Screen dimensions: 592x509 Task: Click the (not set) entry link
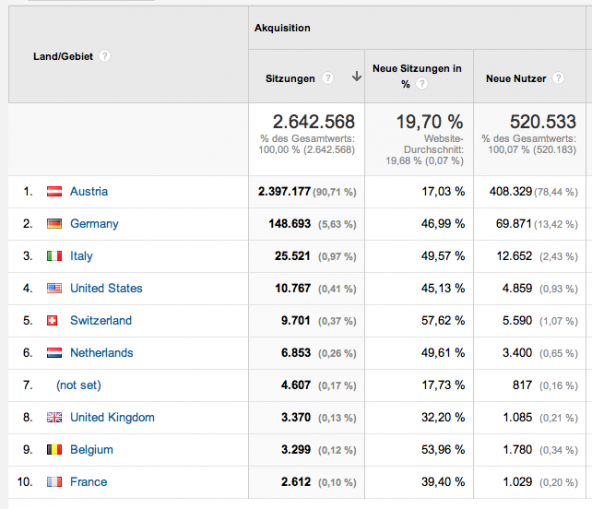coord(79,385)
